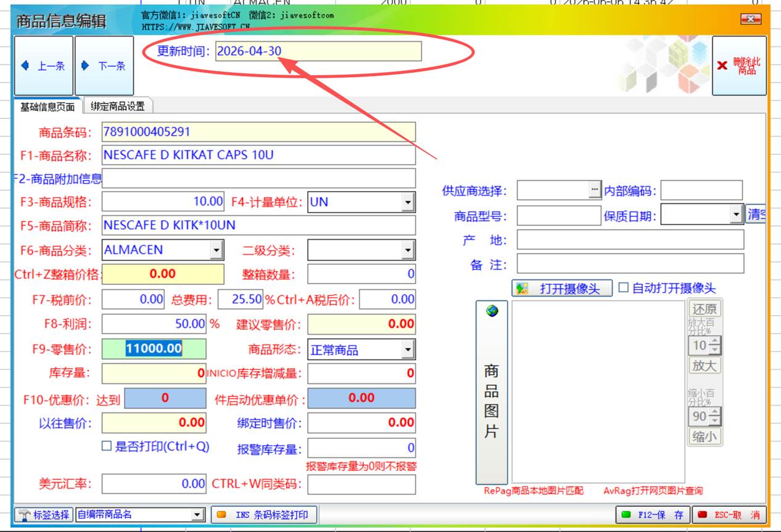Click the Ctrl+Z整箱价格 field

tap(163, 274)
